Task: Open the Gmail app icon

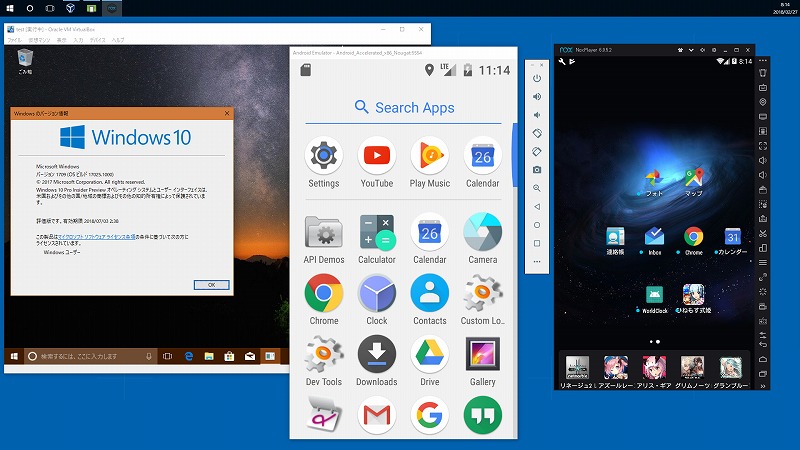Action: tap(377, 415)
